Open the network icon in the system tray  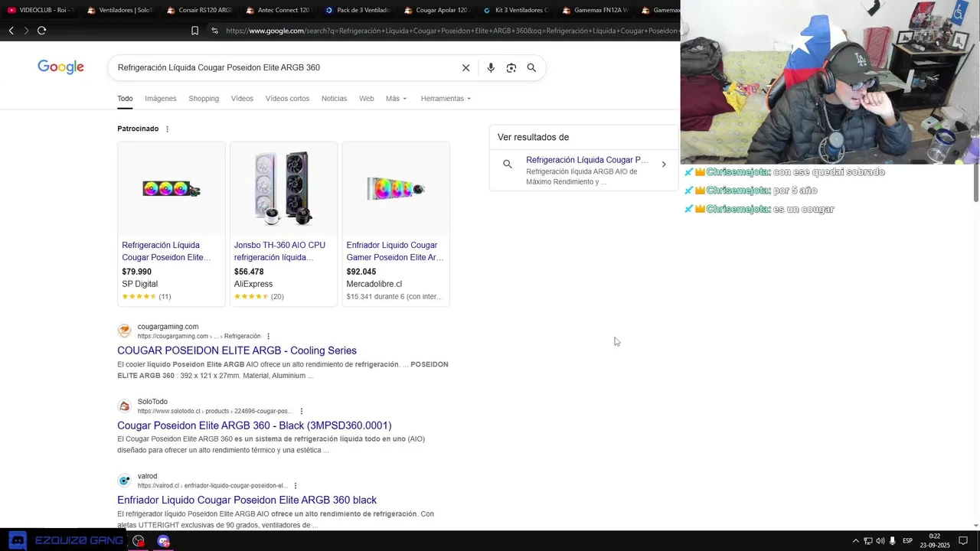pos(867,540)
